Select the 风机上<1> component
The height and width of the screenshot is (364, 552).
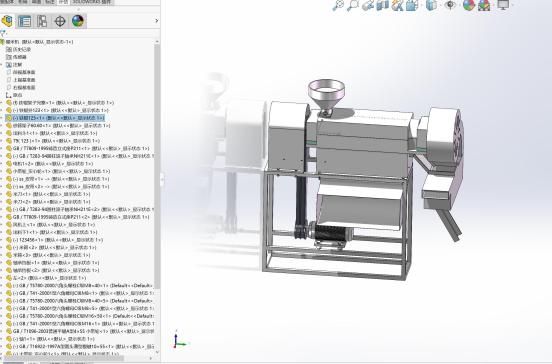pyautogui.click(x=50, y=225)
